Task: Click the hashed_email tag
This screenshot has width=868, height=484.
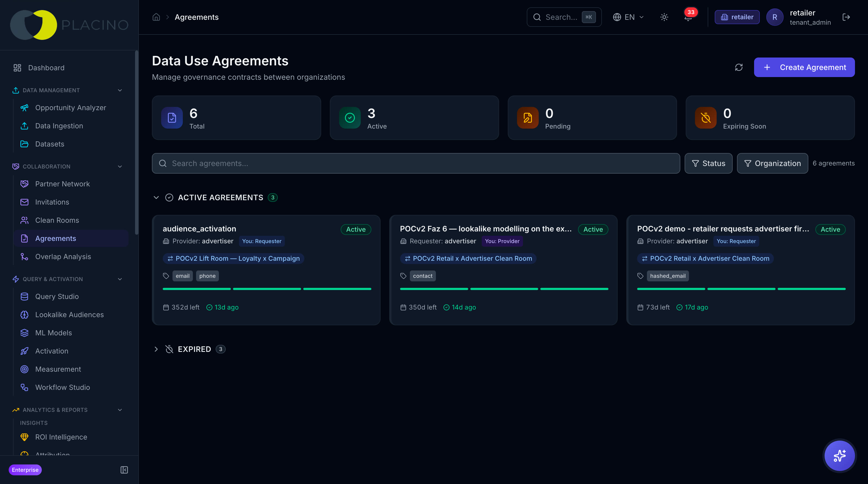Action: 668,276
